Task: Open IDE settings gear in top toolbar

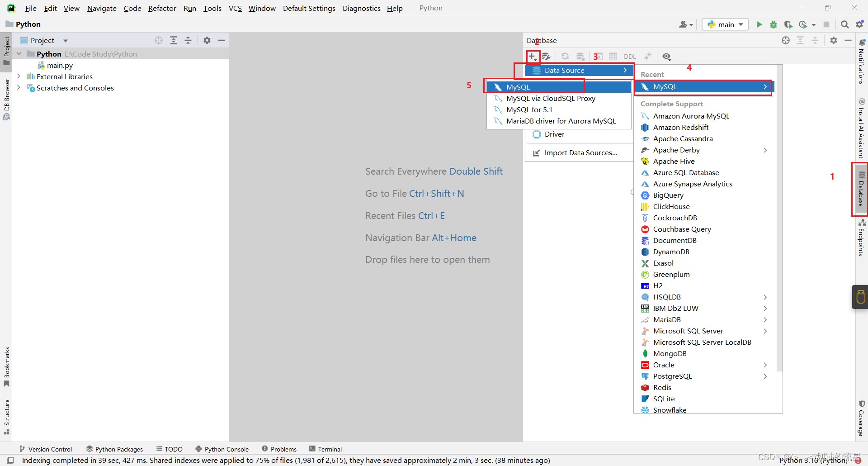Action: (x=859, y=24)
